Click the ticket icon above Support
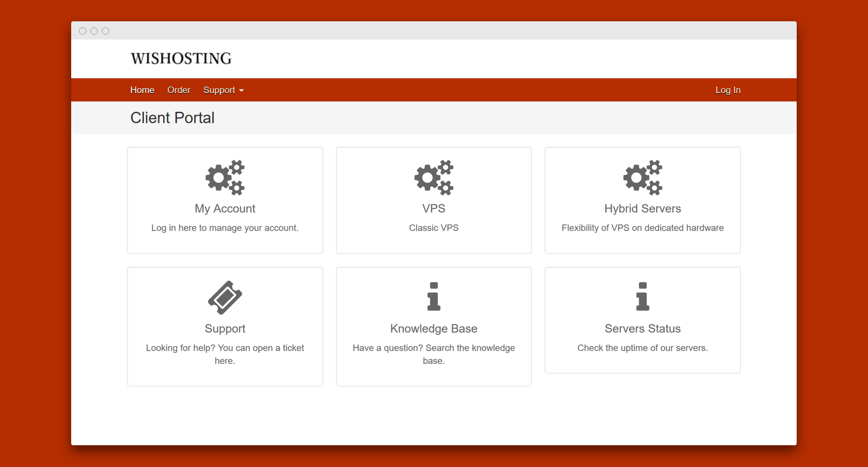Image resolution: width=868 pixels, height=467 pixels. pyautogui.click(x=225, y=297)
